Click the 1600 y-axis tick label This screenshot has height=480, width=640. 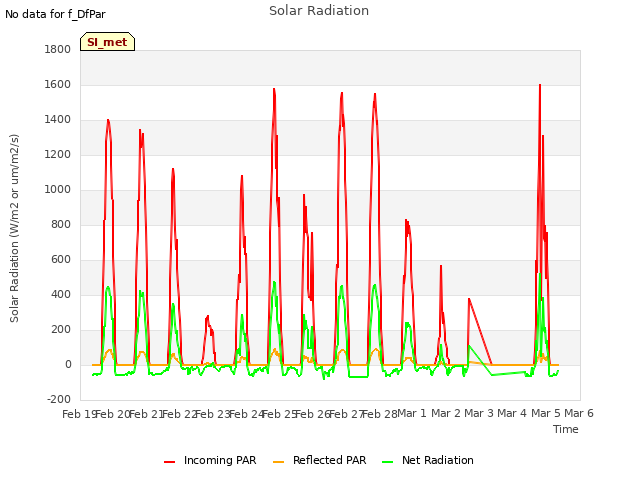point(58,84)
